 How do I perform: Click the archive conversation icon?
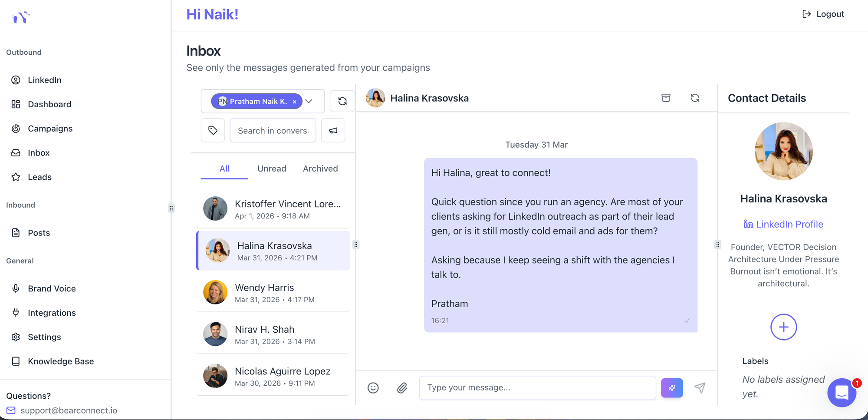pos(666,98)
